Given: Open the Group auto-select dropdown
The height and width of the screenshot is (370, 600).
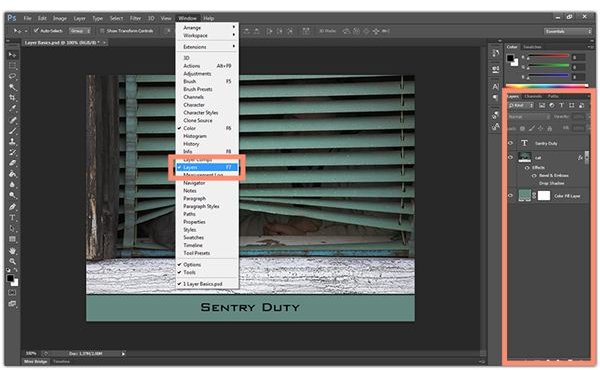Looking at the screenshot, I should [80, 31].
